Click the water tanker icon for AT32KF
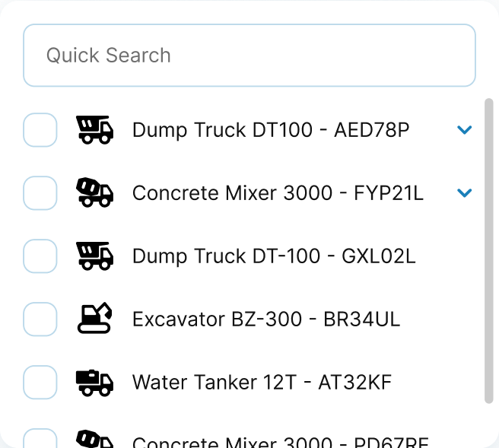 pos(95,382)
